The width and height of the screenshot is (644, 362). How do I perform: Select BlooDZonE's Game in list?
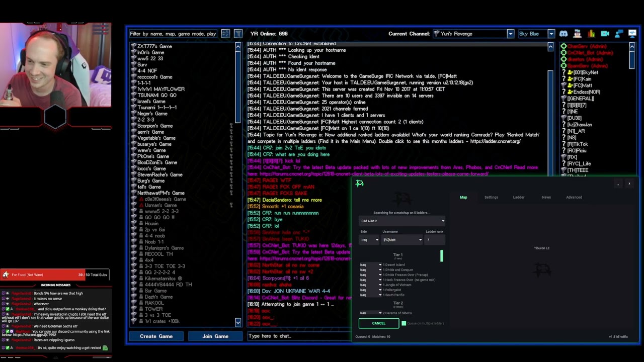point(157,162)
